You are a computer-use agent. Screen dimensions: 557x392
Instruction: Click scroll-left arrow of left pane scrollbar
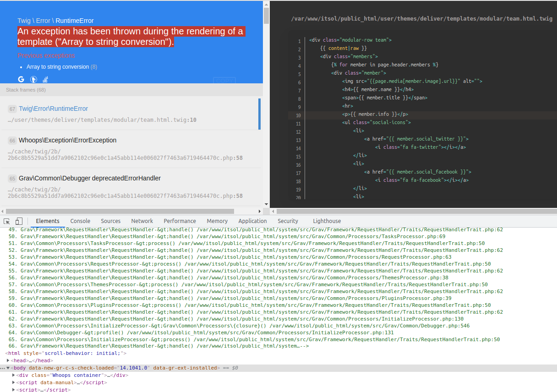point(2,212)
